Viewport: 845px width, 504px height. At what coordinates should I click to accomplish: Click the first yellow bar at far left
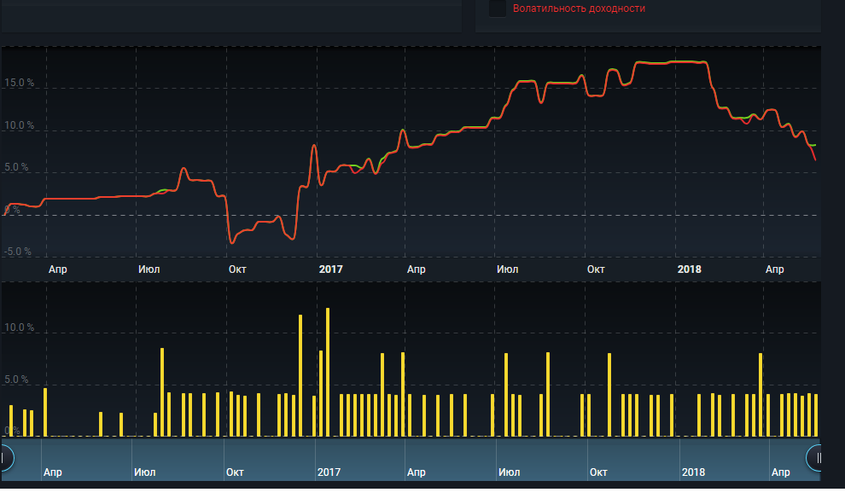tap(11, 420)
